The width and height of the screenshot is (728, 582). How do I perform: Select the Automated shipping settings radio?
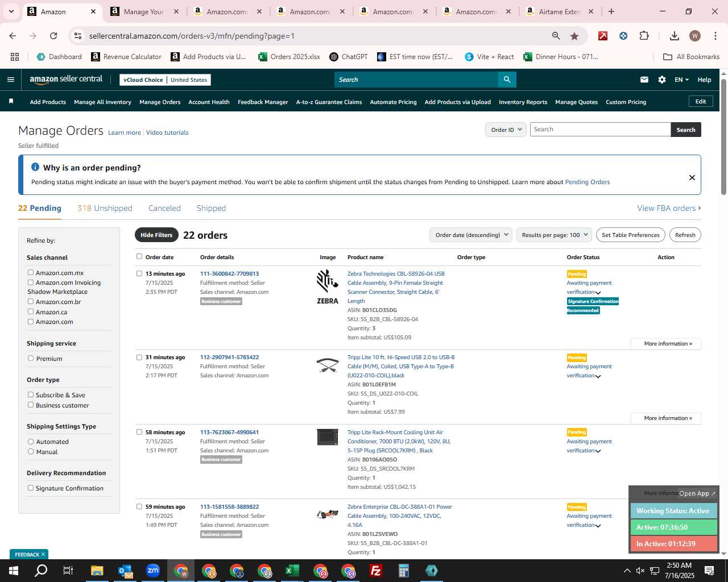point(31,441)
